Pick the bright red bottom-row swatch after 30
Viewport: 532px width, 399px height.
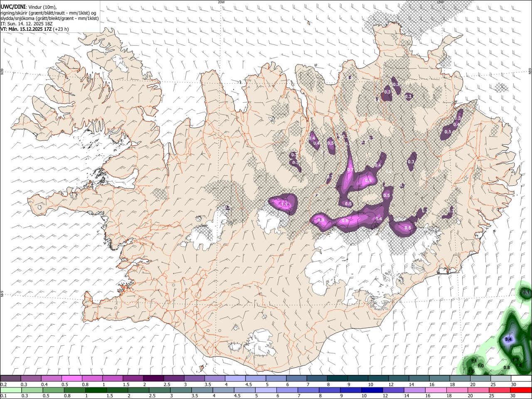coord(521,390)
